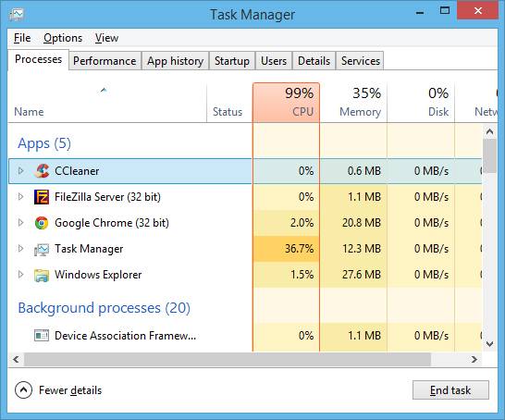The height and width of the screenshot is (420, 505).
Task: Click the FileZilla Server icon
Action: 42,197
